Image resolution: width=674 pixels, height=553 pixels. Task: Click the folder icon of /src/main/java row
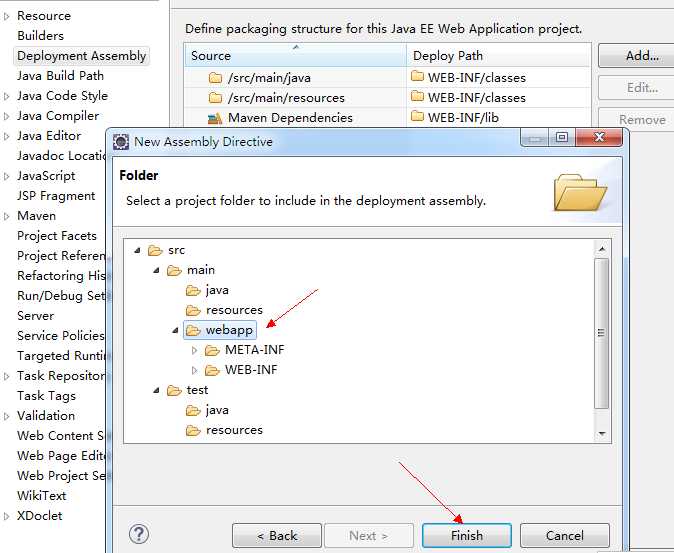tap(215, 78)
